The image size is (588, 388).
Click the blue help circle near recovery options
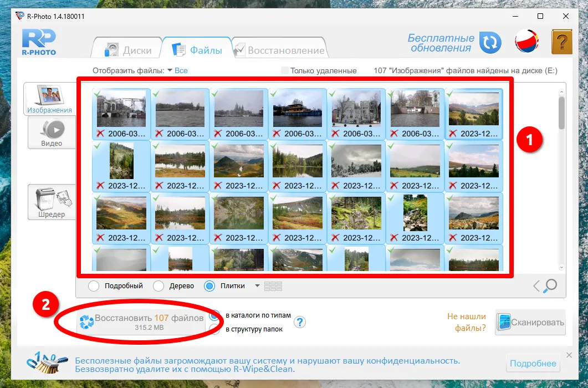pyautogui.click(x=300, y=322)
